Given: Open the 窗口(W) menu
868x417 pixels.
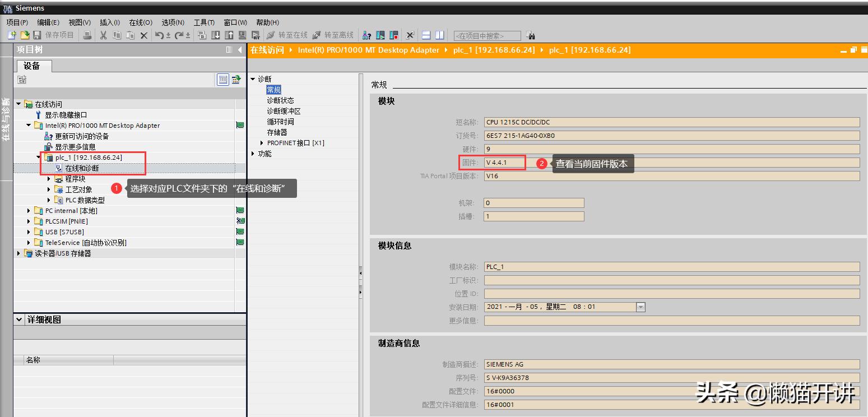Looking at the screenshot, I should [236, 22].
